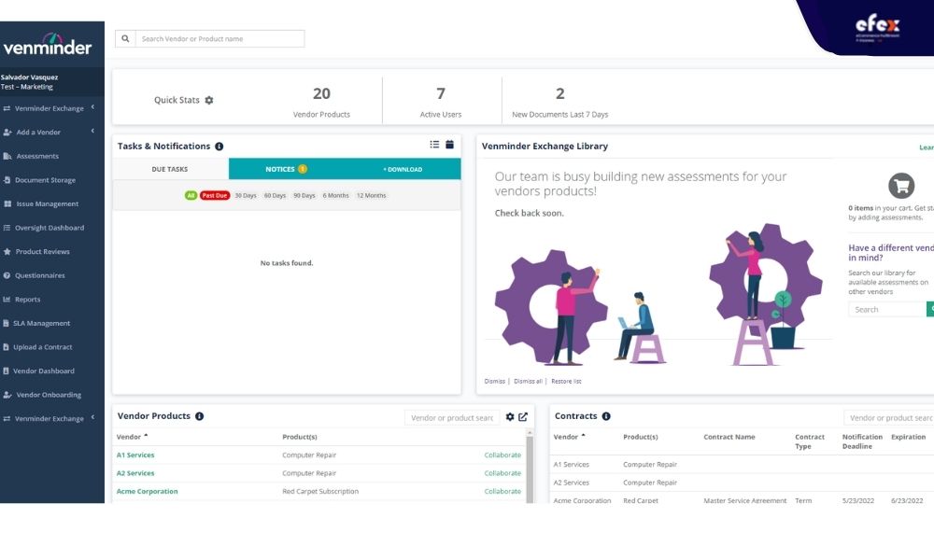The width and height of the screenshot is (934, 560).
Task: Click Collaborate for A1 Services
Action: pyautogui.click(x=502, y=455)
